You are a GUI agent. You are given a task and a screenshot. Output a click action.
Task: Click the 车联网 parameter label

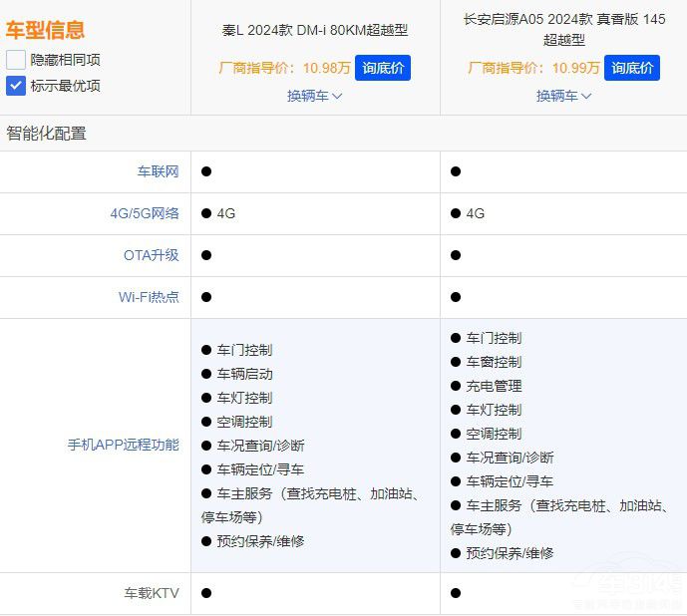click(158, 171)
